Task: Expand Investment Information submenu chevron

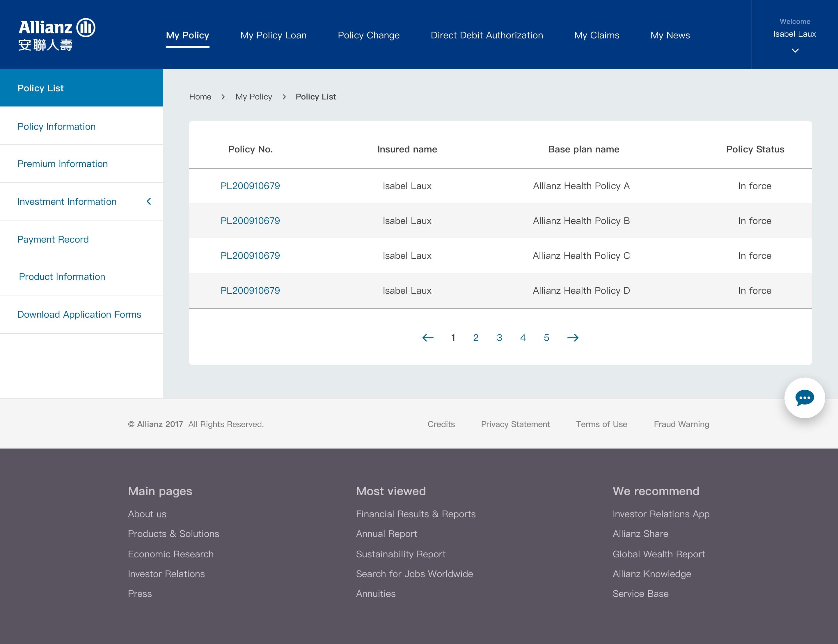Action: click(149, 201)
